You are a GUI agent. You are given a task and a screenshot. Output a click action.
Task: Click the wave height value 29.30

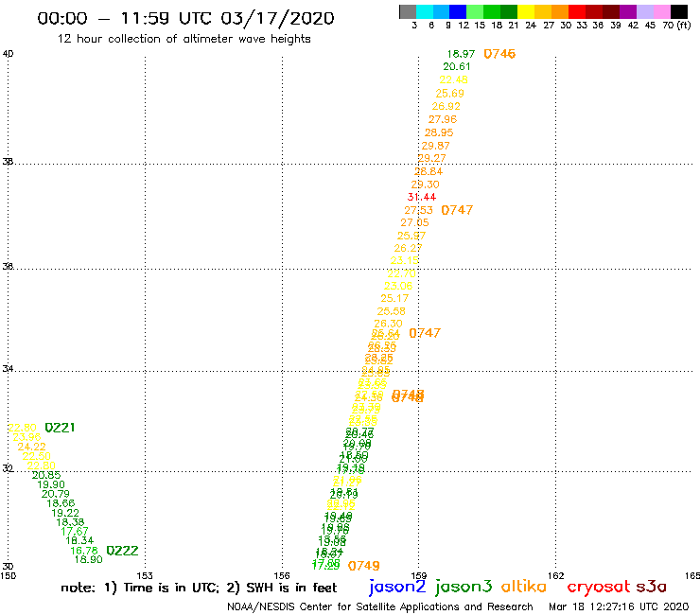pyautogui.click(x=426, y=184)
